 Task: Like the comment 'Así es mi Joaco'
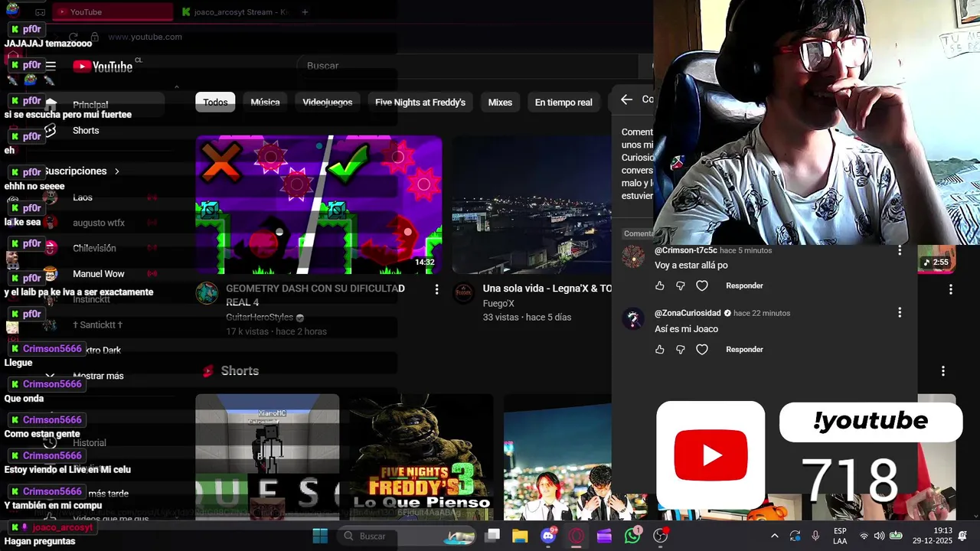pos(660,349)
